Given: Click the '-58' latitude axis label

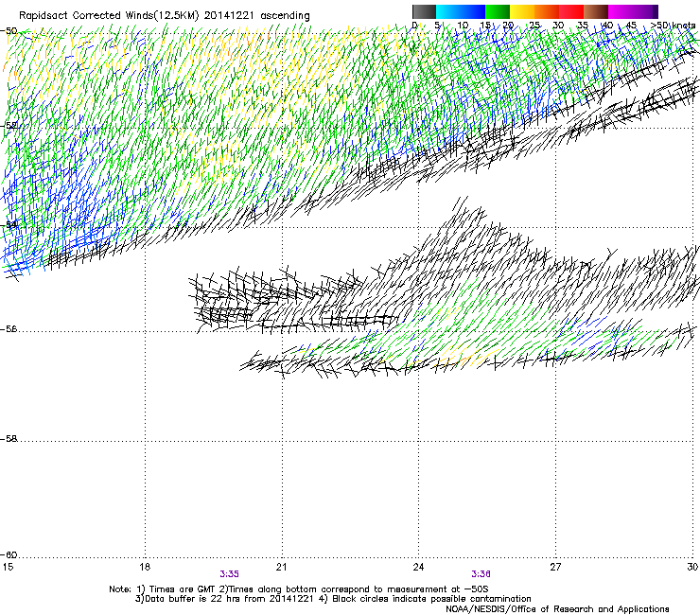Looking at the screenshot, I should [9, 439].
